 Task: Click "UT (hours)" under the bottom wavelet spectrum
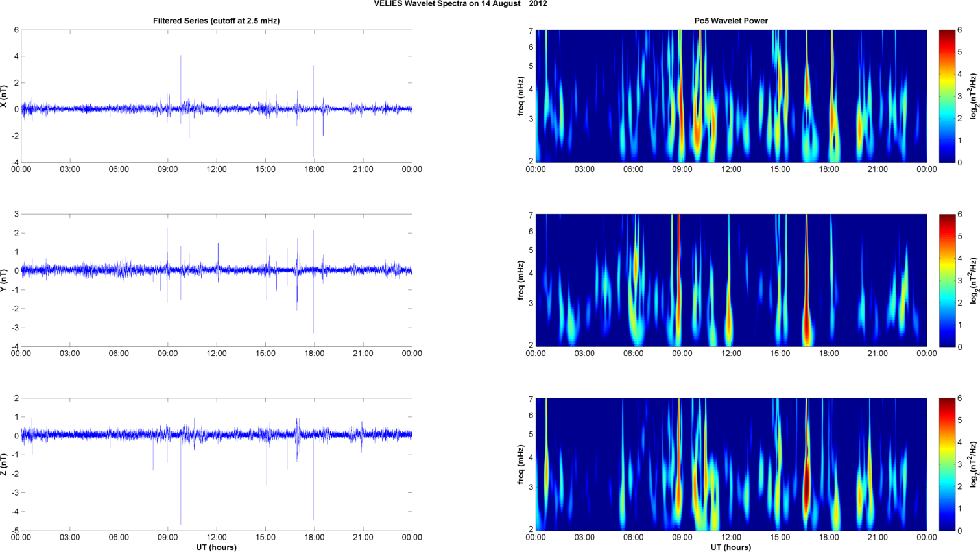731,547
